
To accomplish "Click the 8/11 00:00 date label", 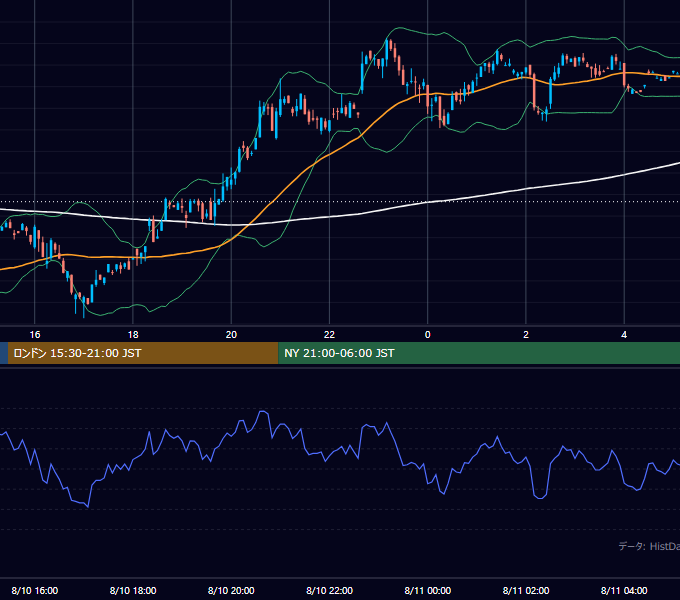I will coord(428,590).
